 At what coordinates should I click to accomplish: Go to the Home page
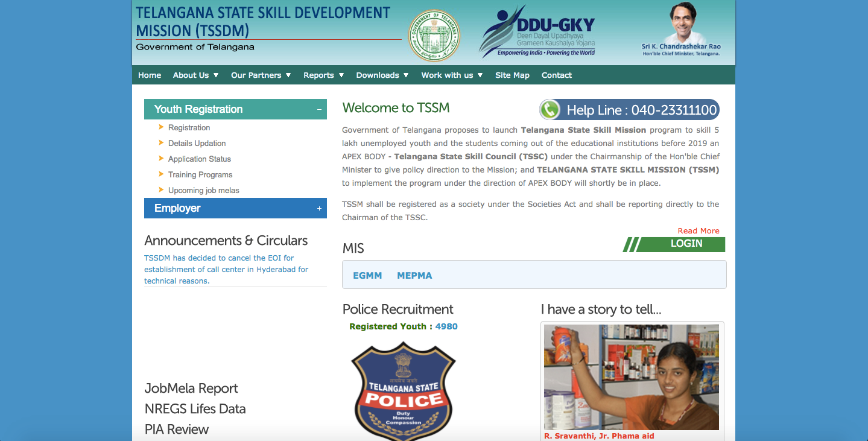[150, 75]
